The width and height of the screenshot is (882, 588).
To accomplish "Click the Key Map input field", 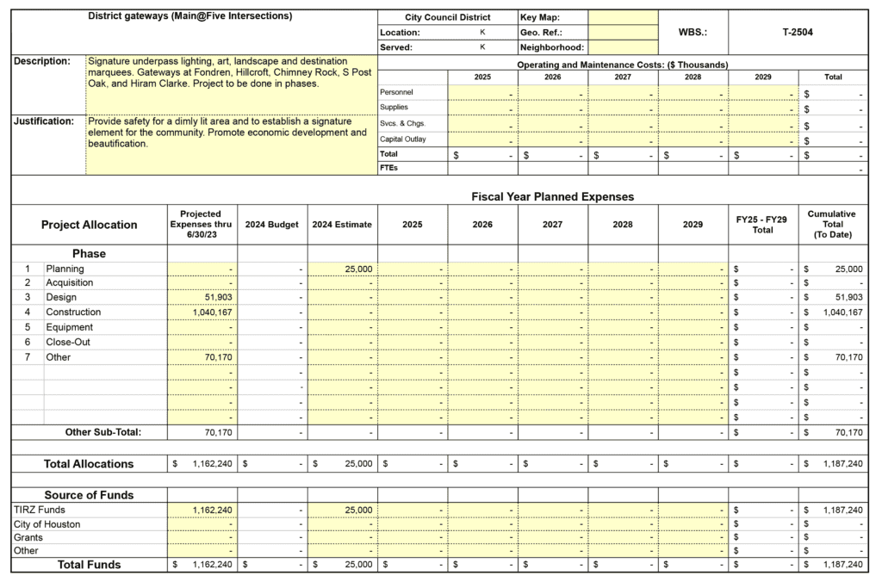I will pyautogui.click(x=624, y=17).
